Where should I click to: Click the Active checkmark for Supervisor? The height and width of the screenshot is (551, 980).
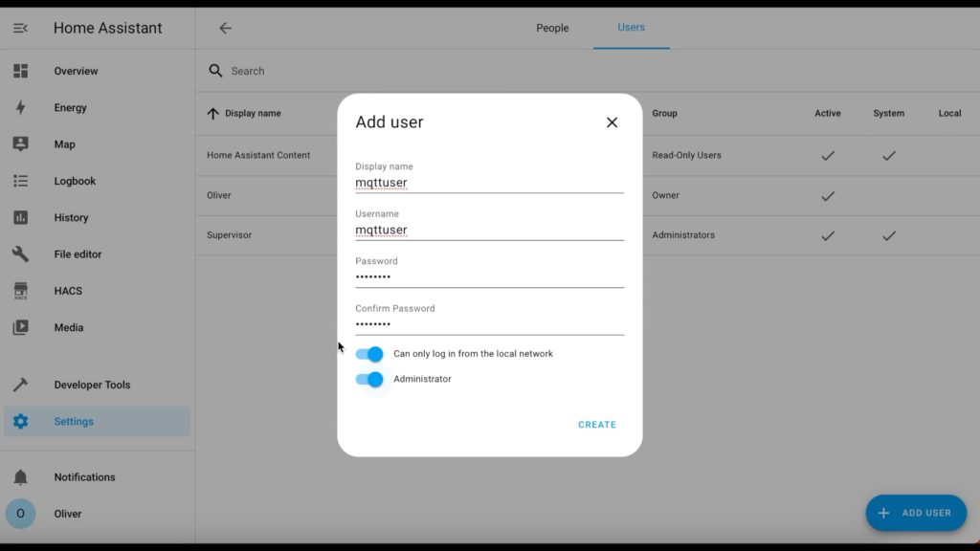(x=828, y=235)
